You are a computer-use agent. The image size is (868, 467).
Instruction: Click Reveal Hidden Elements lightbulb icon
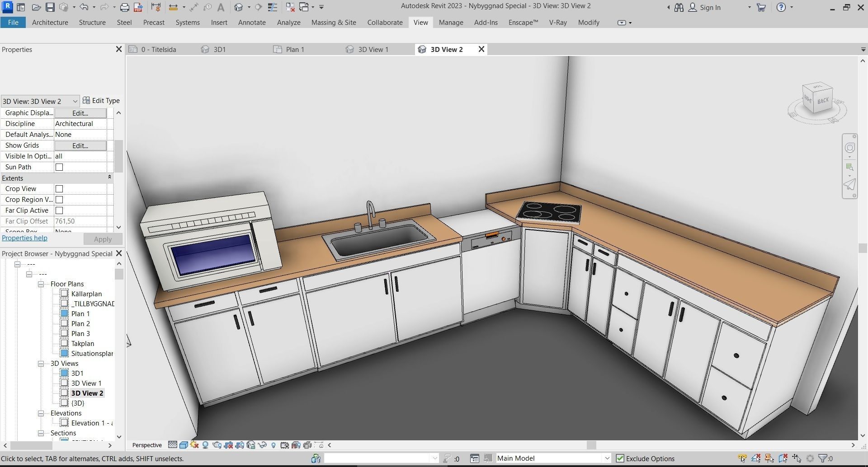click(274, 445)
